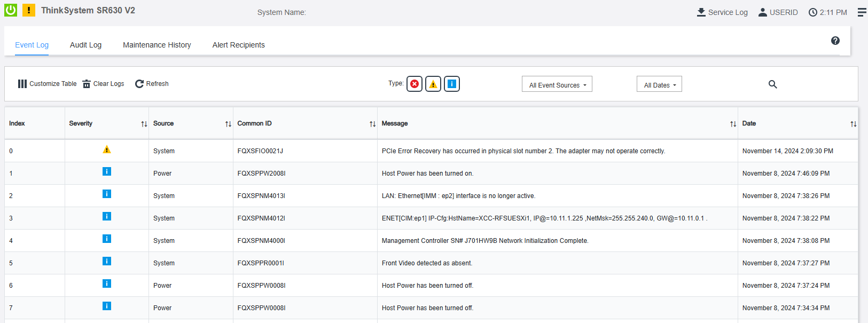Select the LAN Ethernet interface message

[x=459, y=196]
